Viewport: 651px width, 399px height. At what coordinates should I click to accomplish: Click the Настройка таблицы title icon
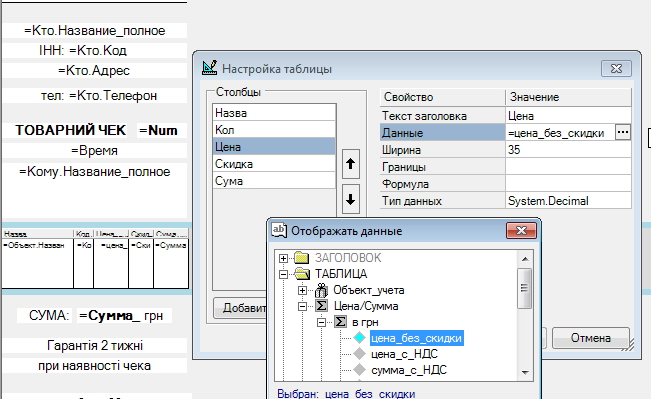[209, 68]
